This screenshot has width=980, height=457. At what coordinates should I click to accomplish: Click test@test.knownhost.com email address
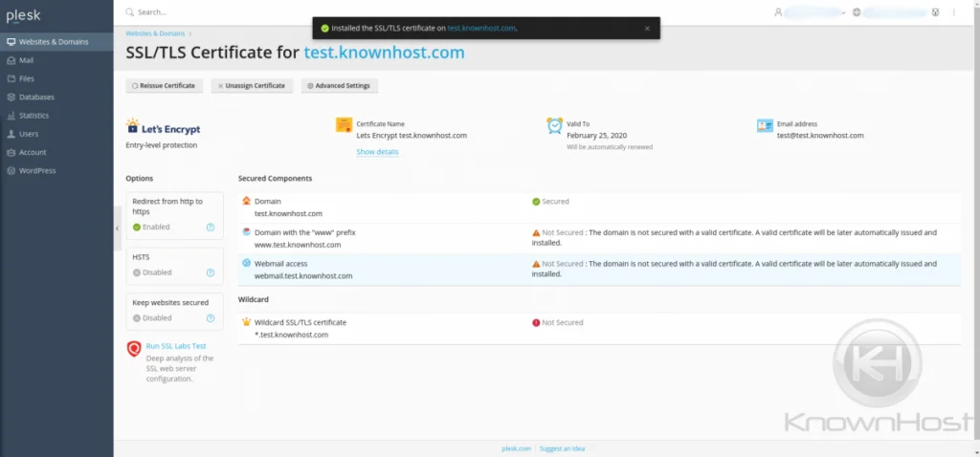tap(820, 135)
